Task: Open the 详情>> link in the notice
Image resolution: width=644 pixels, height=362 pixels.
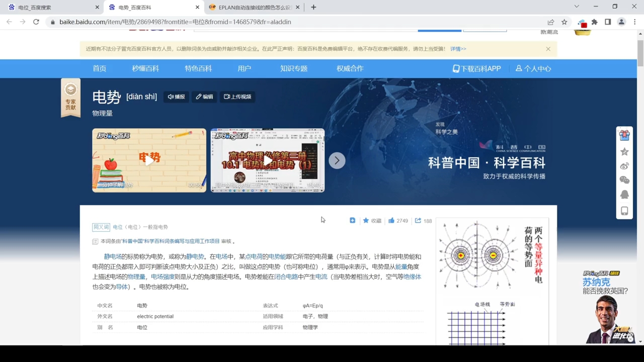Action: tap(458, 49)
